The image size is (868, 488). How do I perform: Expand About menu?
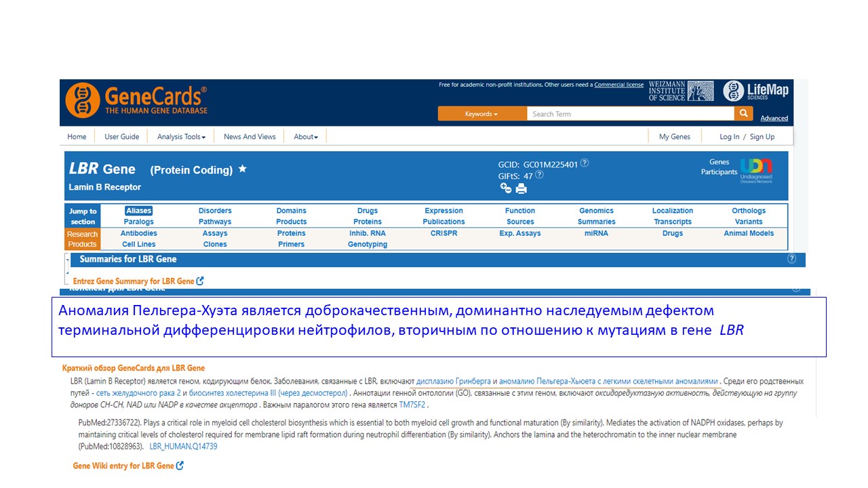[306, 136]
